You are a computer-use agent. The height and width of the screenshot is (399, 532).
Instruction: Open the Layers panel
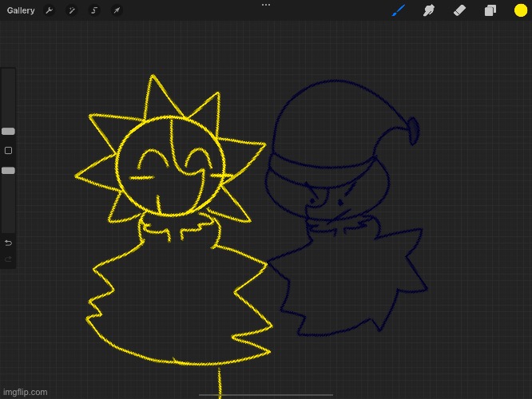pyautogui.click(x=490, y=10)
